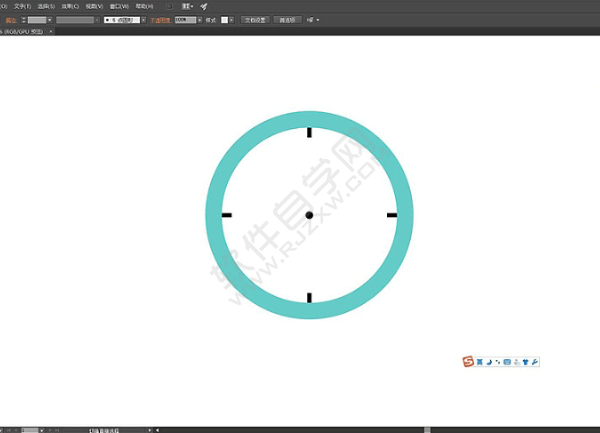600x433 pixels.
Task: Click the 文档设置 button
Action: [x=255, y=20]
